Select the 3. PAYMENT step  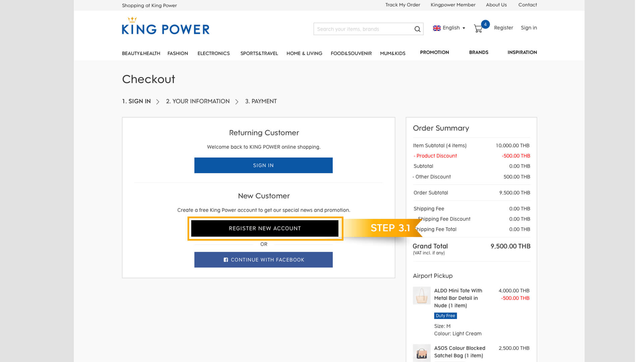261,101
